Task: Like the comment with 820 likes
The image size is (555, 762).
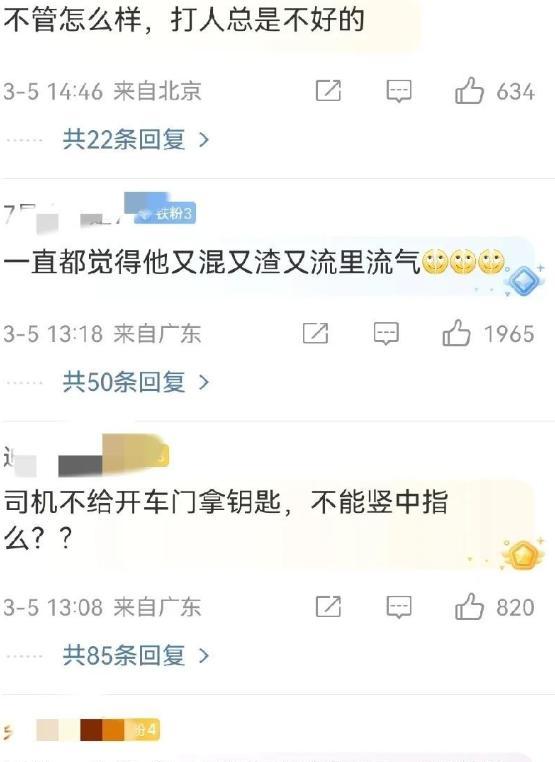Action: pyautogui.click(x=495, y=607)
